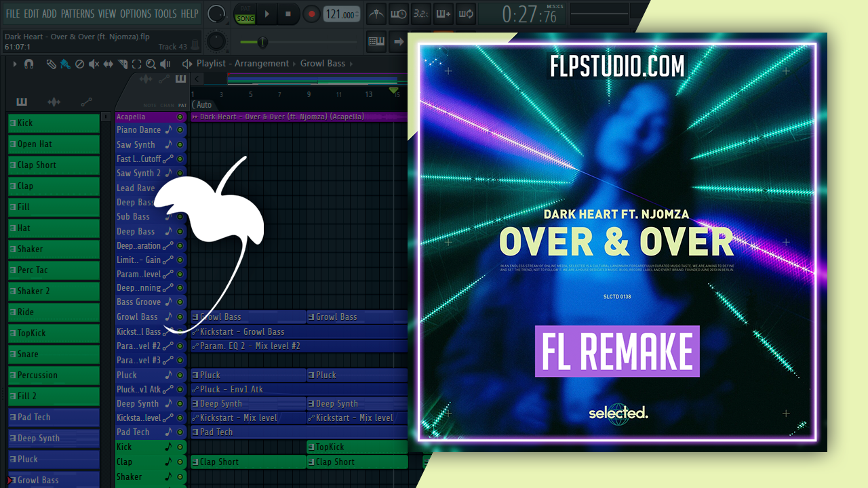This screenshot has width=868, height=488.
Task: Expand the arrow after Growl Bass breadcrumb
Action: 351,64
